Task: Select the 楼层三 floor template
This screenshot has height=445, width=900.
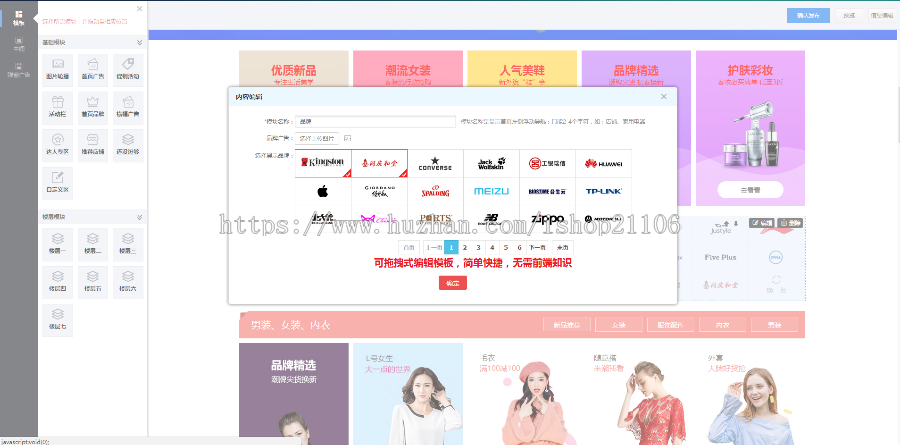Action: click(x=128, y=244)
